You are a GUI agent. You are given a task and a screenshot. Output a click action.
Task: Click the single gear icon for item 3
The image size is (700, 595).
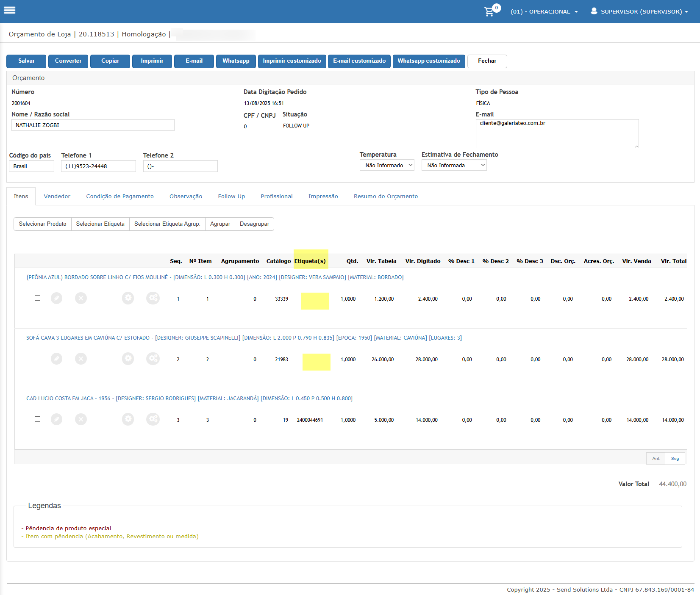128,420
